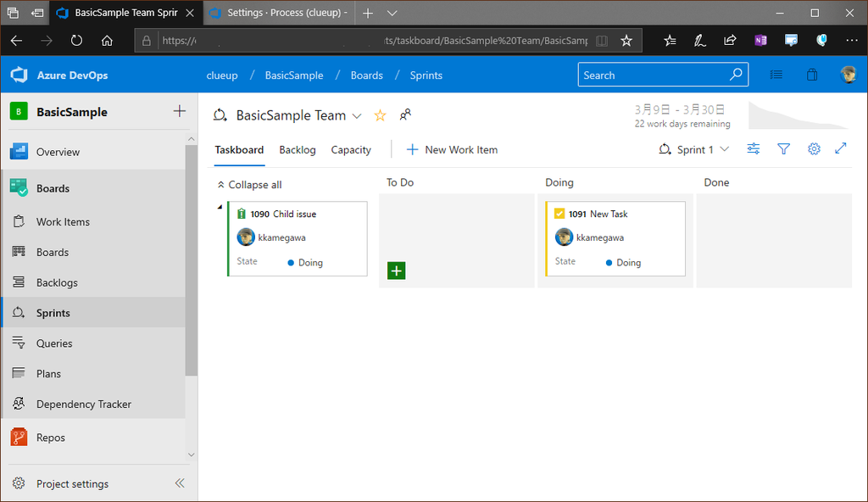Add page to favorites with address bar star

626,41
